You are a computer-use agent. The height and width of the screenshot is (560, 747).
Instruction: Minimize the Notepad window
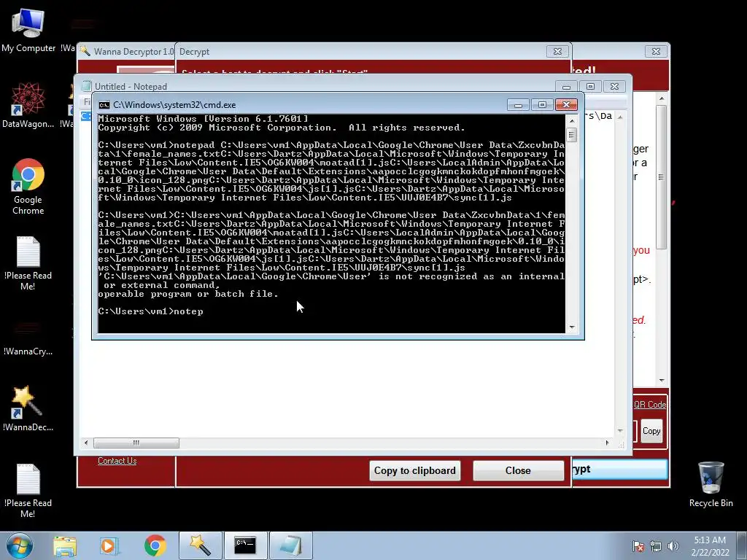[566, 87]
